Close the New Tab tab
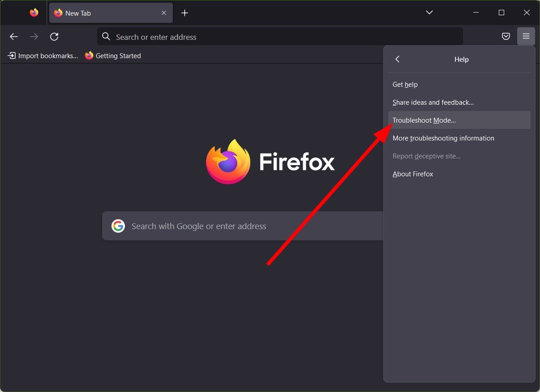Screen dimensions: 540x392 [164, 13]
